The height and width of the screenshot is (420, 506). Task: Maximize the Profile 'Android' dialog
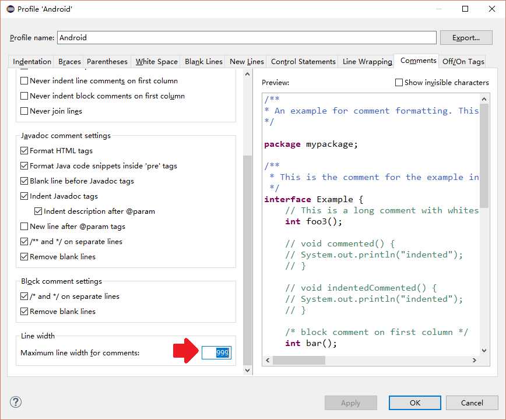click(x=465, y=9)
